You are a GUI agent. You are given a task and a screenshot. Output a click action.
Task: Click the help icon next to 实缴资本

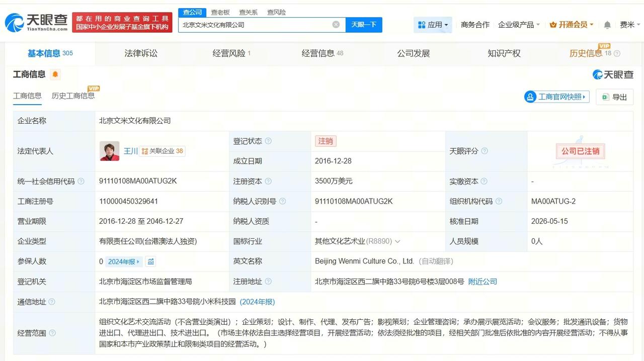pos(484,181)
